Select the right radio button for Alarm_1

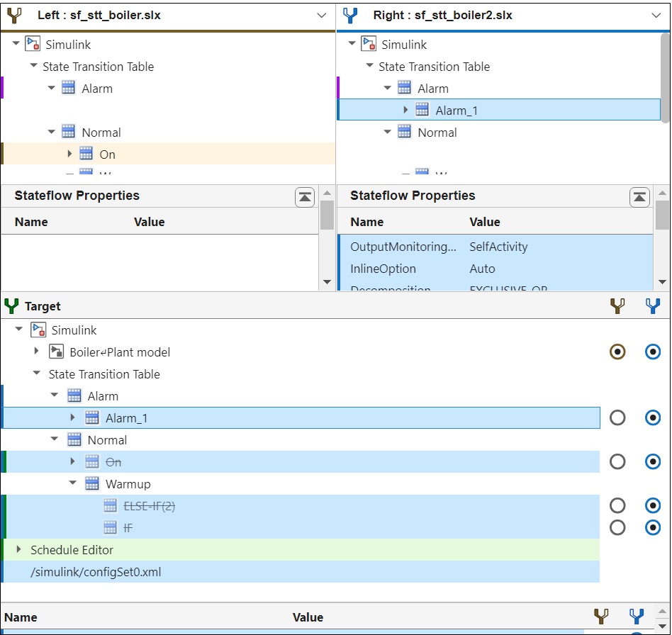pyautogui.click(x=653, y=417)
